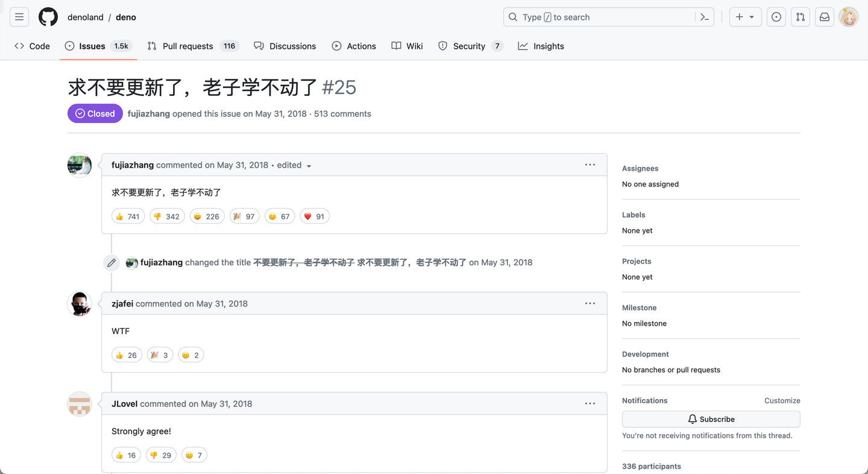Open options menu on zjafei's comment

[590, 303]
